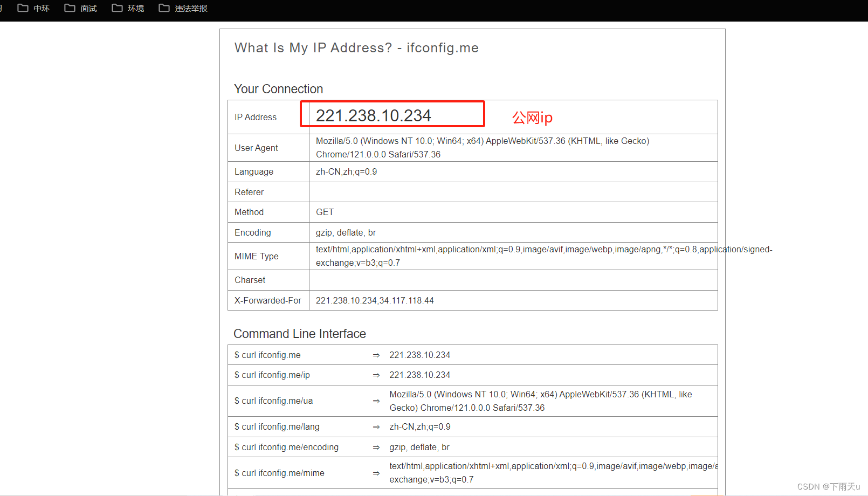The image size is (868, 496).
Task: Click the Charset row label
Action: 250,280
